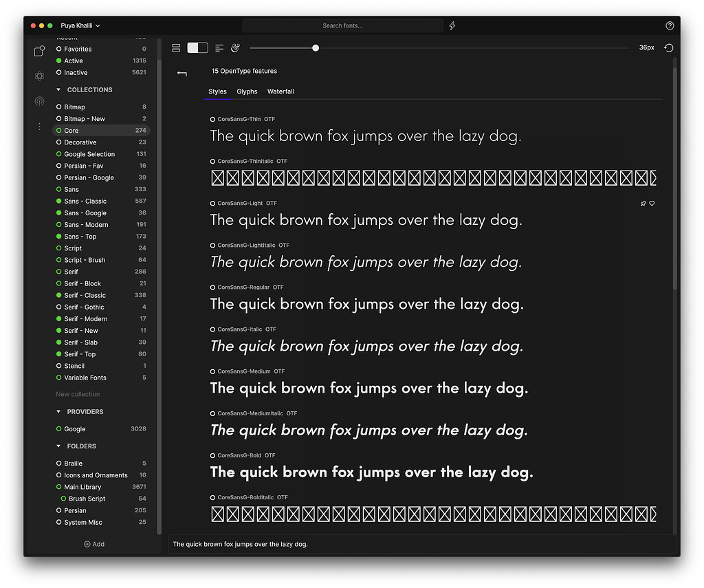Click the Add button at bottom of sidebar
The image size is (704, 588).
click(93, 544)
